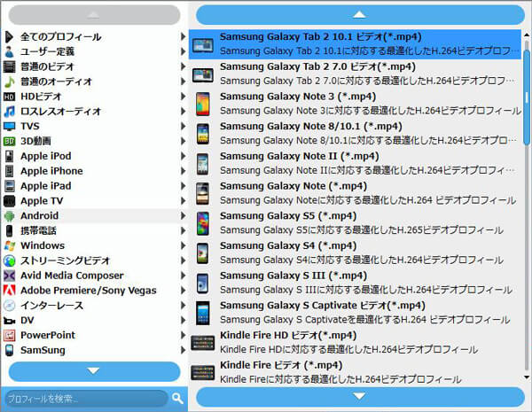Select Samsung Galaxy Note (*.mp4)

[355, 194]
